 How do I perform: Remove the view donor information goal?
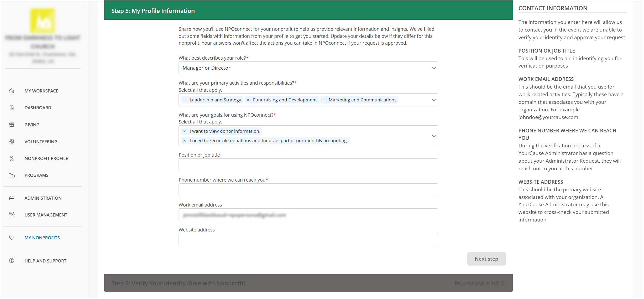click(x=185, y=131)
